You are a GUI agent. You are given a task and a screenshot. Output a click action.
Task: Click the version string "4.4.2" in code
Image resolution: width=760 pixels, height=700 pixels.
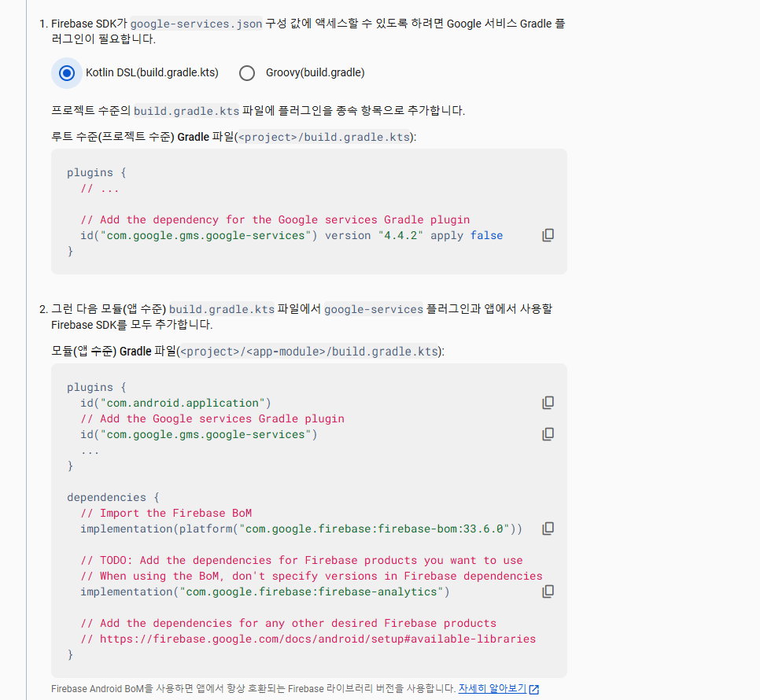[x=400, y=235]
